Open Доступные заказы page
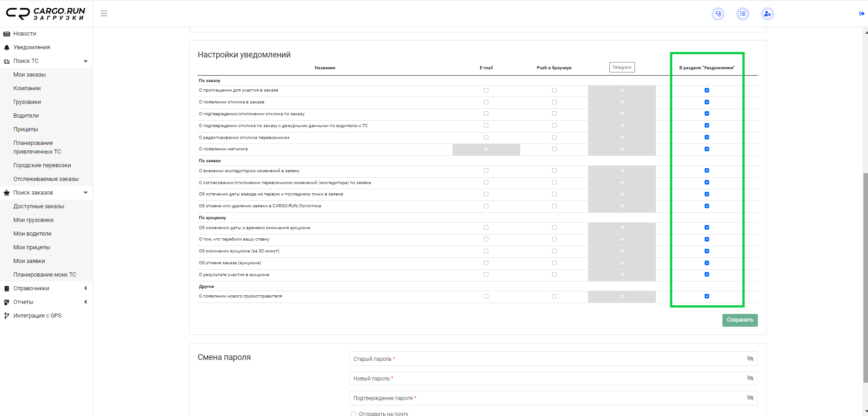Screen dimensions: 868x416 click(x=39, y=206)
